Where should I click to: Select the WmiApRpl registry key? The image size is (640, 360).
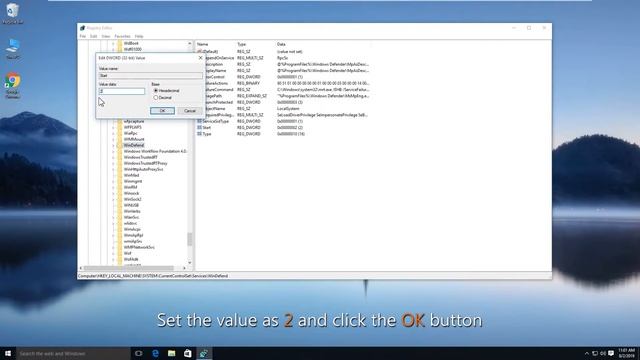133,236
